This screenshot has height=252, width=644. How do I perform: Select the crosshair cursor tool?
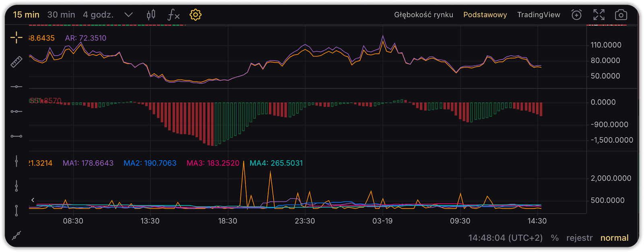click(x=17, y=38)
